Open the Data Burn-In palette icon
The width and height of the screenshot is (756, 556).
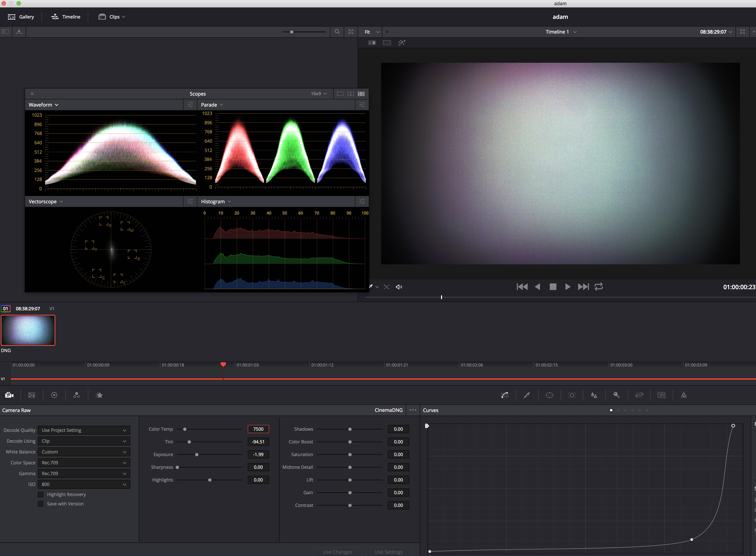point(684,395)
